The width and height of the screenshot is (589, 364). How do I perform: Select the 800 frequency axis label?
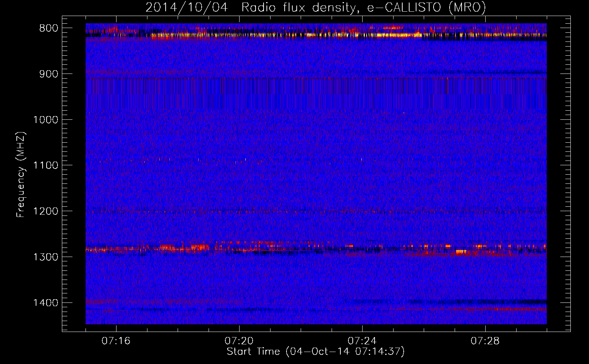pyautogui.click(x=48, y=28)
